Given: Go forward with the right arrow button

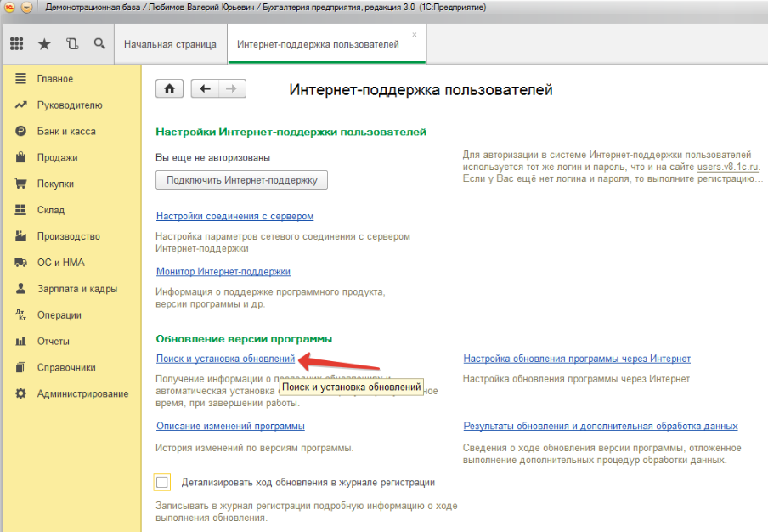Looking at the screenshot, I should coord(232,88).
